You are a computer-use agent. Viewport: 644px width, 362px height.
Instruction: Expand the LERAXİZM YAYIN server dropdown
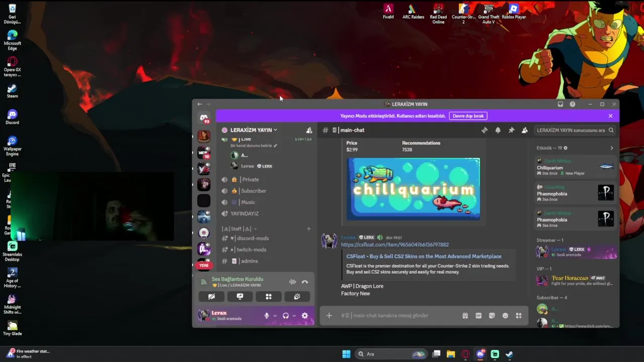pos(254,130)
